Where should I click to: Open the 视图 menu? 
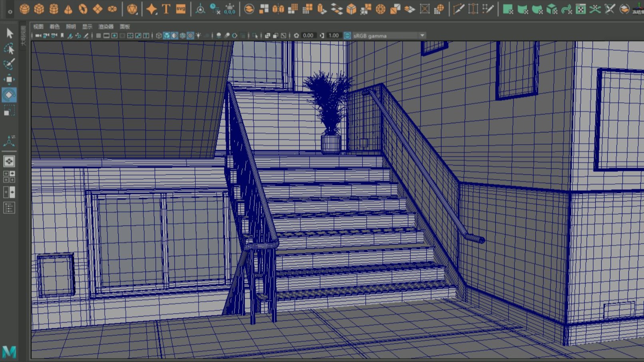pos(38,27)
